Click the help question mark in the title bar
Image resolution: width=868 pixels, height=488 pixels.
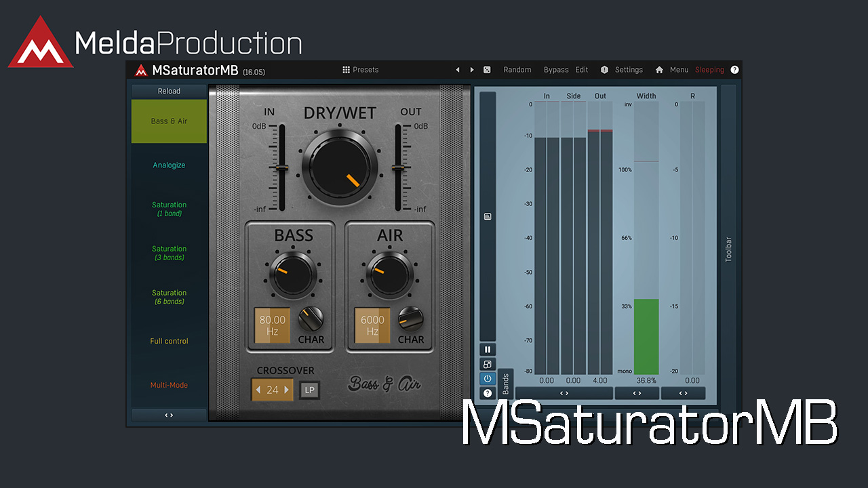pyautogui.click(x=734, y=70)
